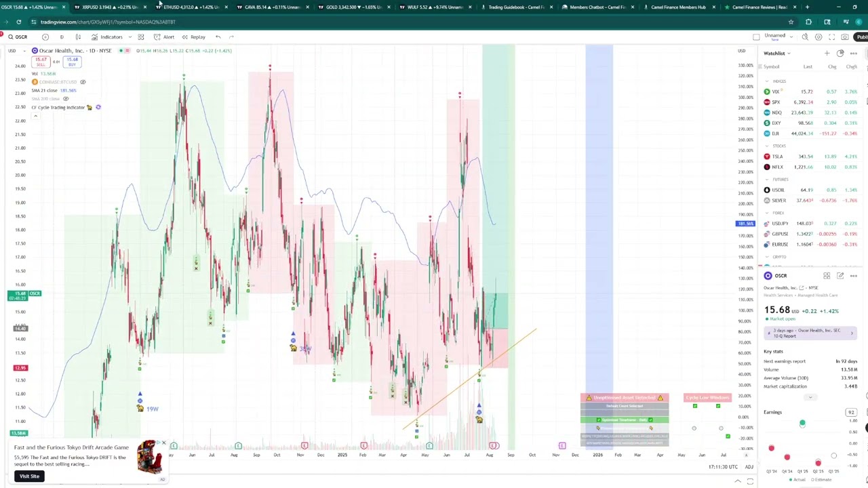The width and height of the screenshot is (868, 488).
Task: Take a chart snapshot with camera icon
Action: click(845, 37)
